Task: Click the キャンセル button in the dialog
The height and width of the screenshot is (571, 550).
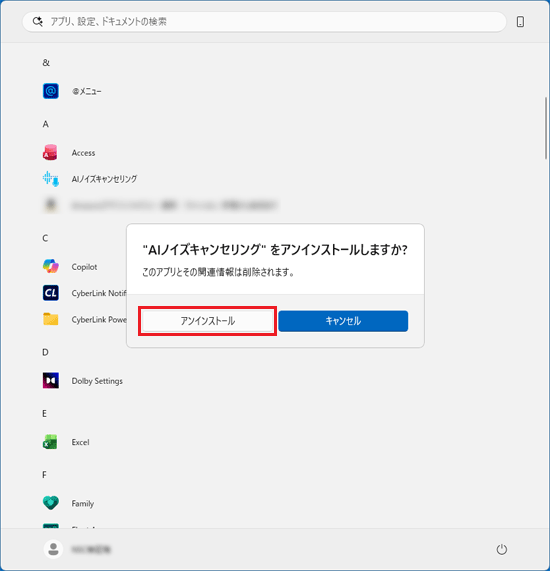Action: 343,321
